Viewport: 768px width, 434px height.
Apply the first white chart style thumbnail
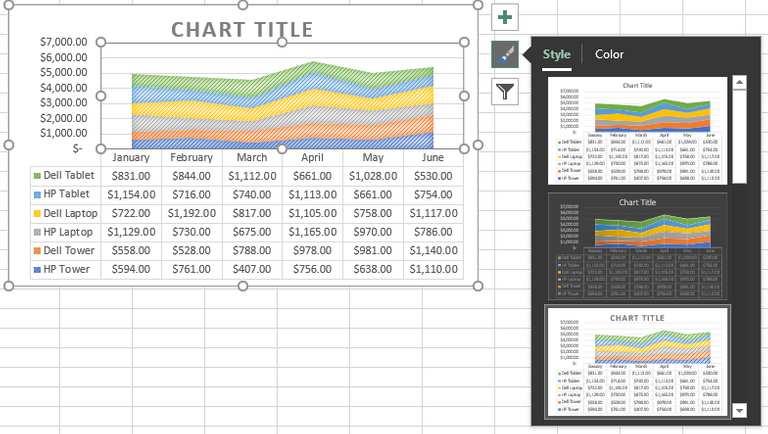(637, 131)
